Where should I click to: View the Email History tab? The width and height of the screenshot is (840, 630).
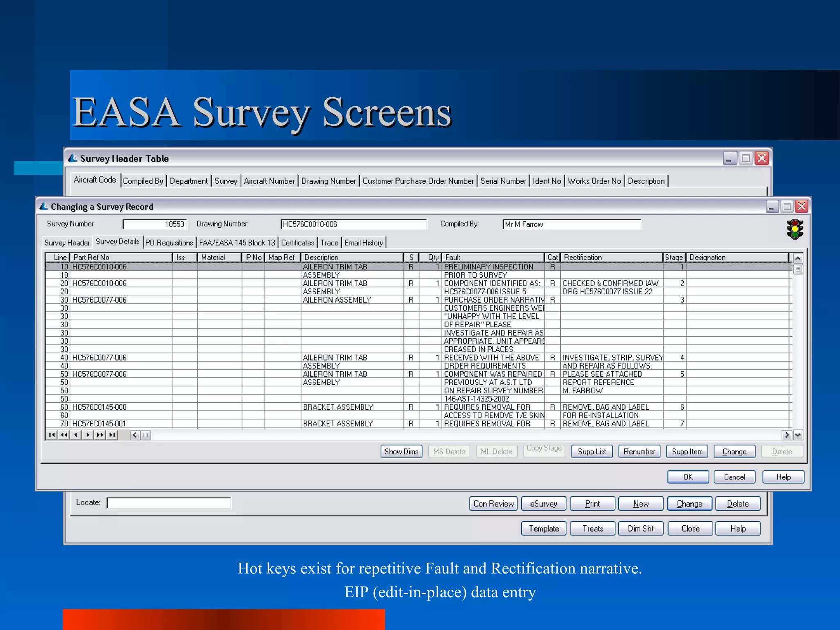364,243
